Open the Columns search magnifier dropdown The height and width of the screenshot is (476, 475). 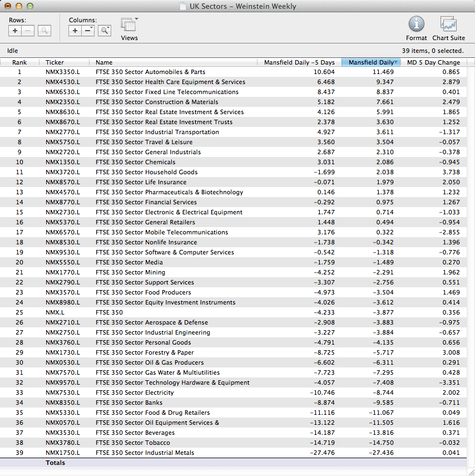104,31
